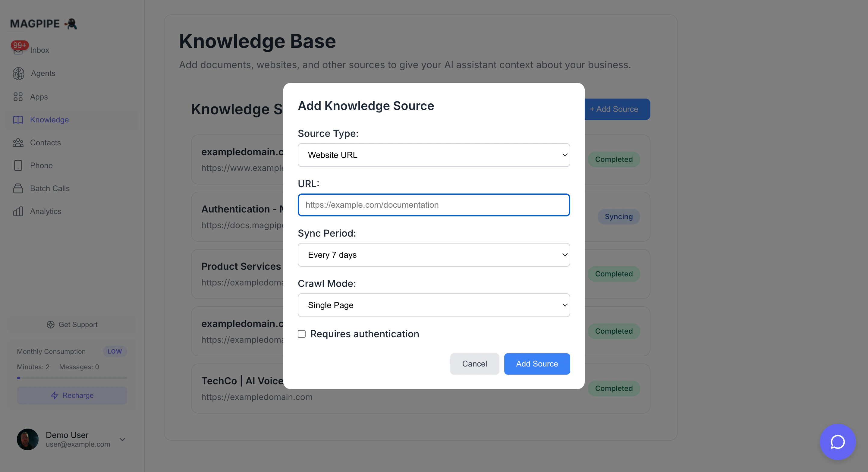Cancel the Add Knowledge Source dialog

click(x=474, y=364)
